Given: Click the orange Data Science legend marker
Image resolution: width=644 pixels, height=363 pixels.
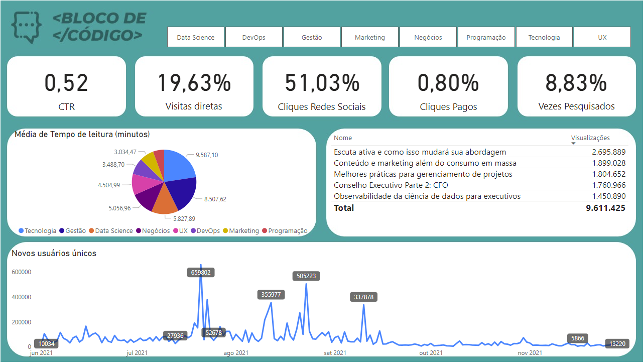Looking at the screenshot, I should 91,230.
